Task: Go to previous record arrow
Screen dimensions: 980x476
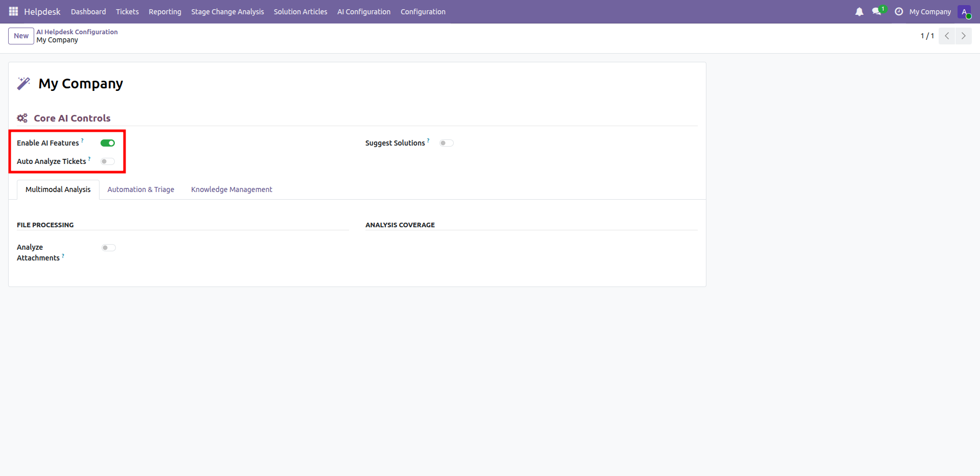Action: (947, 36)
